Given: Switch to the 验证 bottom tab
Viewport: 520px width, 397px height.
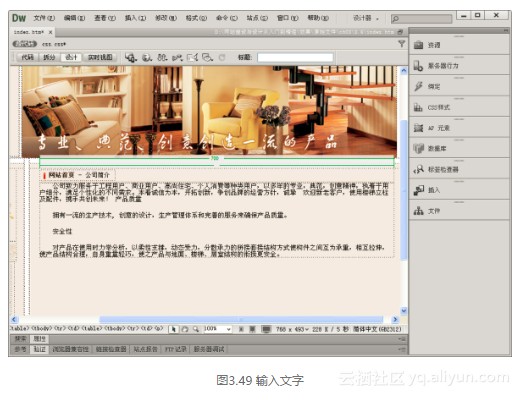Looking at the screenshot, I should [39, 349].
